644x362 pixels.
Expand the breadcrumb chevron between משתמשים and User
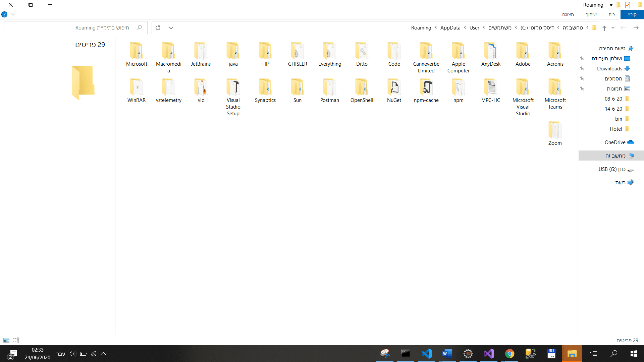pyautogui.click(x=484, y=27)
